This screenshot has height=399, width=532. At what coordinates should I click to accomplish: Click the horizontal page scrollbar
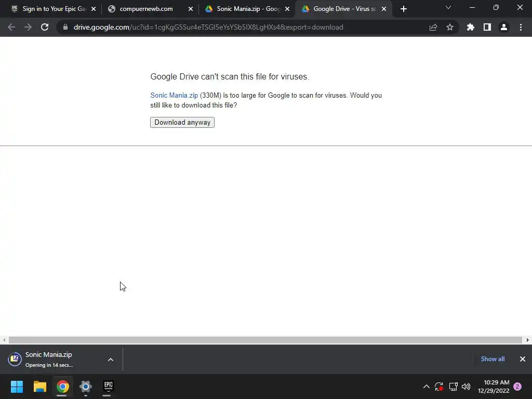(x=265, y=340)
